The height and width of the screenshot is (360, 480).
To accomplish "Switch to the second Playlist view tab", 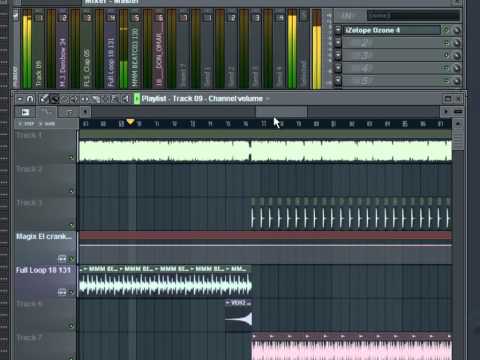I will coord(46,112).
